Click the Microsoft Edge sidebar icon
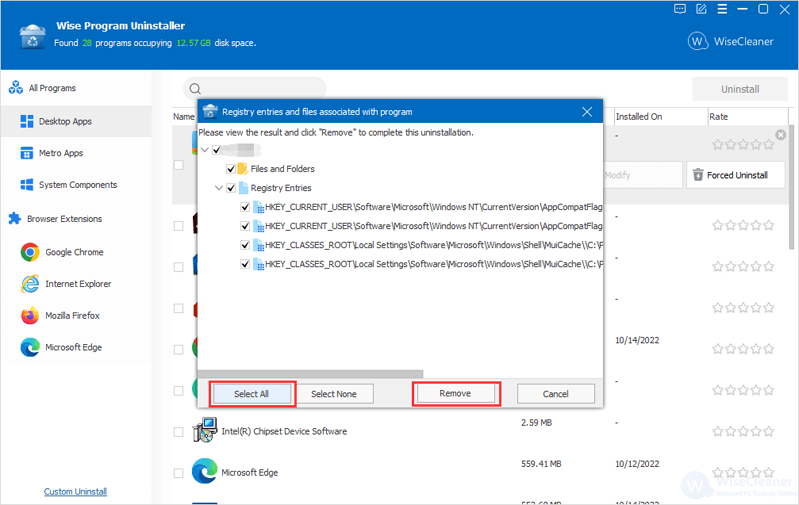 pos(30,347)
